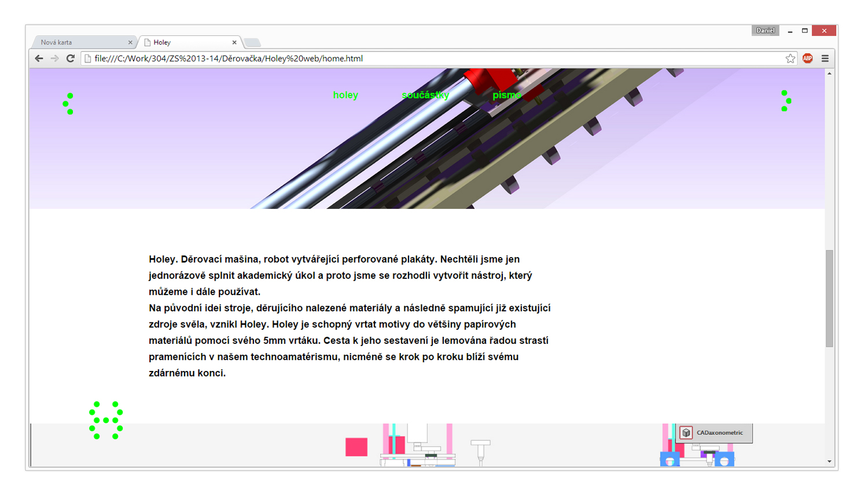Select the Holey tab
This screenshot has width=868, height=496.
click(191, 42)
